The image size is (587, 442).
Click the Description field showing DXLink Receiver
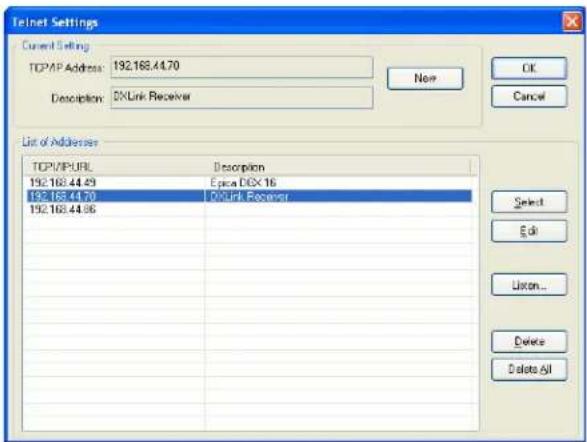pyautogui.click(x=242, y=97)
